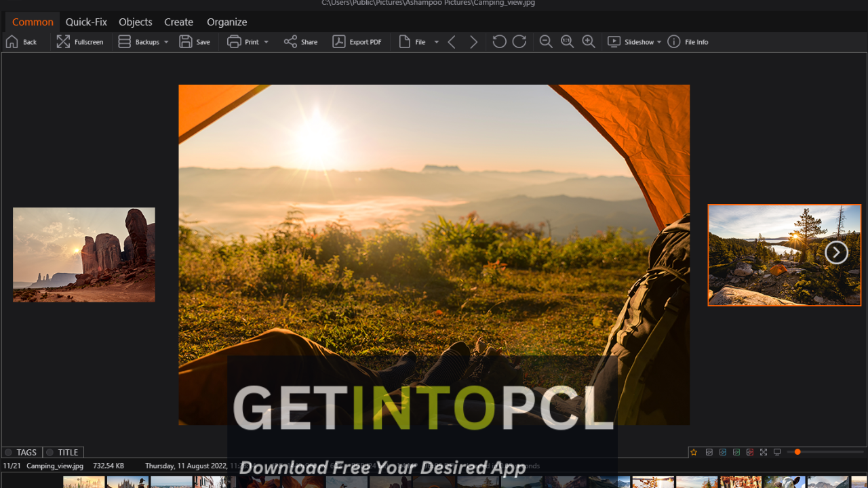Zoom out of the photo
This screenshot has height=488, width=868.
point(546,42)
